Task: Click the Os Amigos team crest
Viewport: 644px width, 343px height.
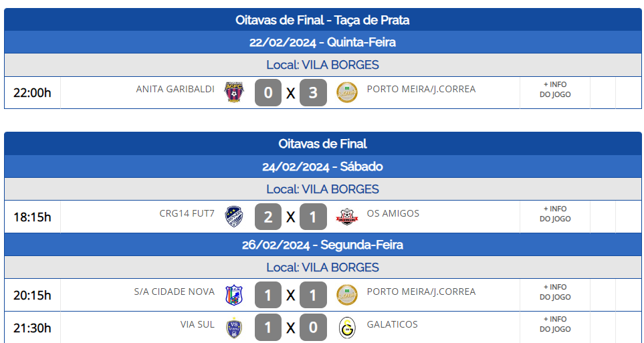Action: [346, 217]
